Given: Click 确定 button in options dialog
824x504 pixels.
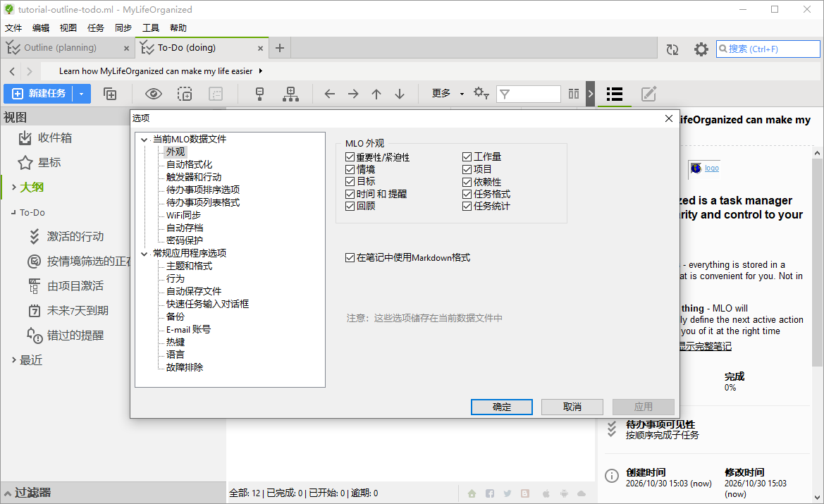Looking at the screenshot, I should click(x=501, y=407).
